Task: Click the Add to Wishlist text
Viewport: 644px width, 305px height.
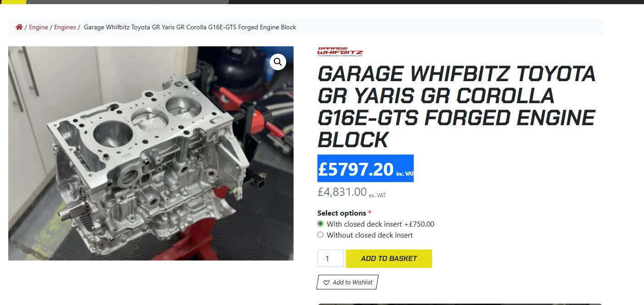Action: 352,283
